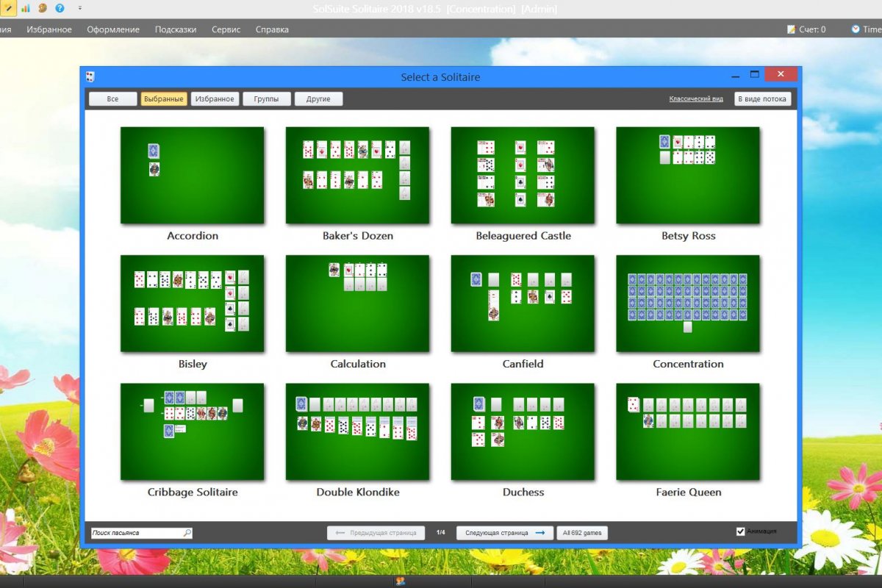Click the magnifier icon in the solitaire search box
882x588 pixels.
[x=187, y=533]
